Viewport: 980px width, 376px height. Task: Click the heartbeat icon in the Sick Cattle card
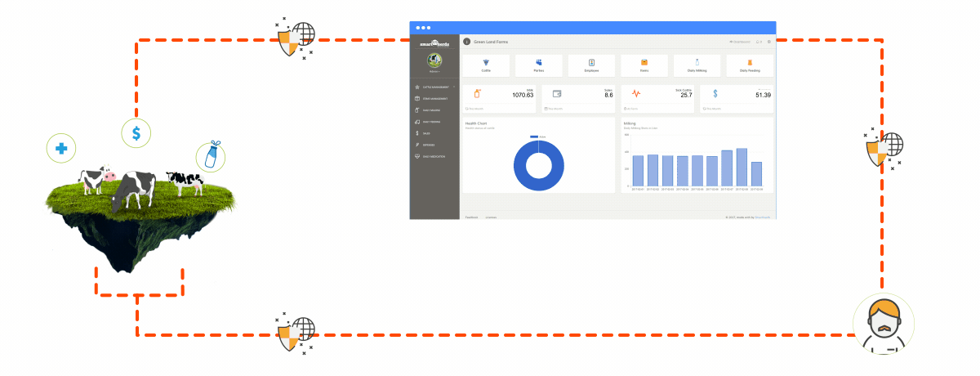(636, 94)
